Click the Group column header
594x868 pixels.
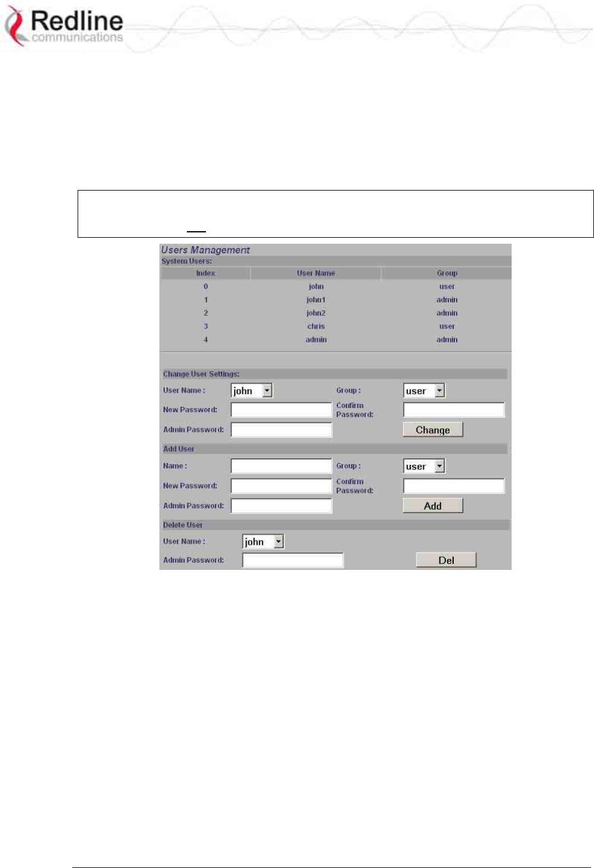(447, 273)
